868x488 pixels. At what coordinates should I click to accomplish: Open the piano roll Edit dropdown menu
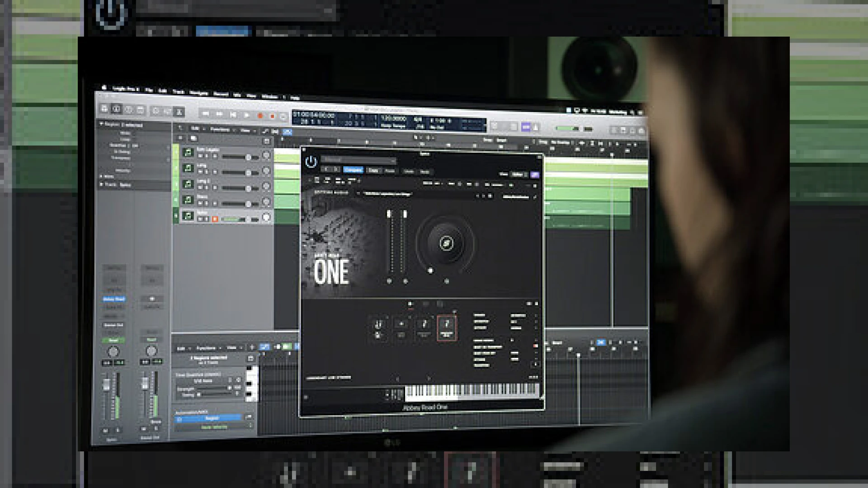point(183,348)
